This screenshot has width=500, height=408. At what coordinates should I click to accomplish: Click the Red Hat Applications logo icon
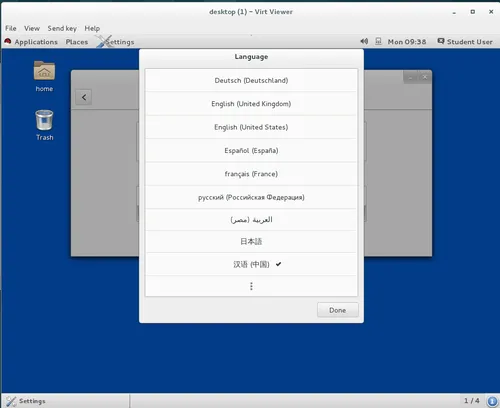click(x=8, y=41)
